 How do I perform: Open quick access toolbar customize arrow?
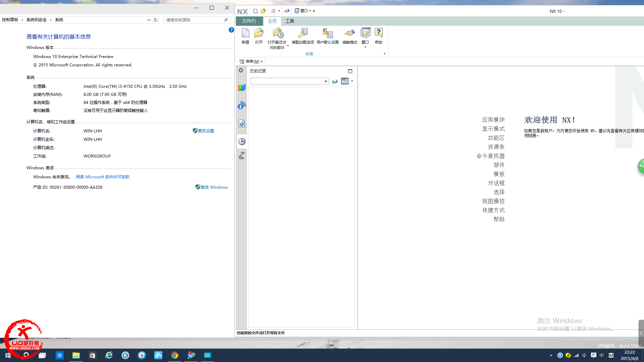(314, 11)
